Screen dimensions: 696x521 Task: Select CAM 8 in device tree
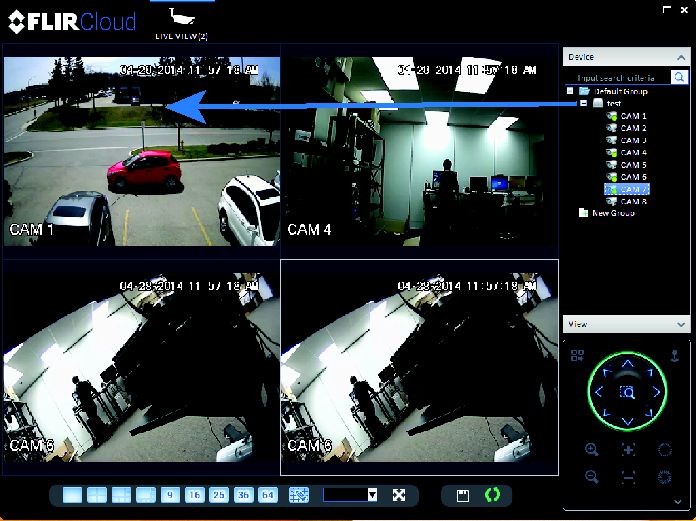[627, 201]
